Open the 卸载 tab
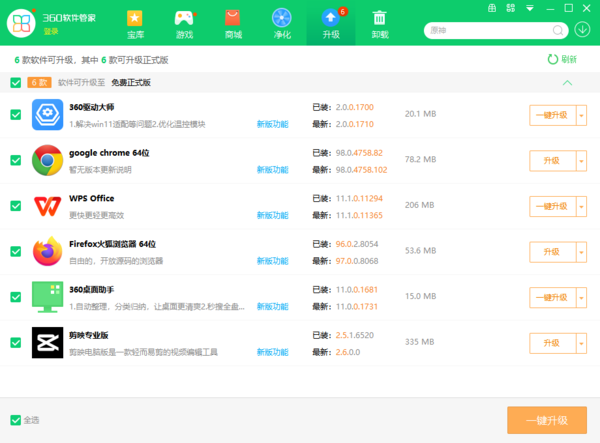 [380, 23]
